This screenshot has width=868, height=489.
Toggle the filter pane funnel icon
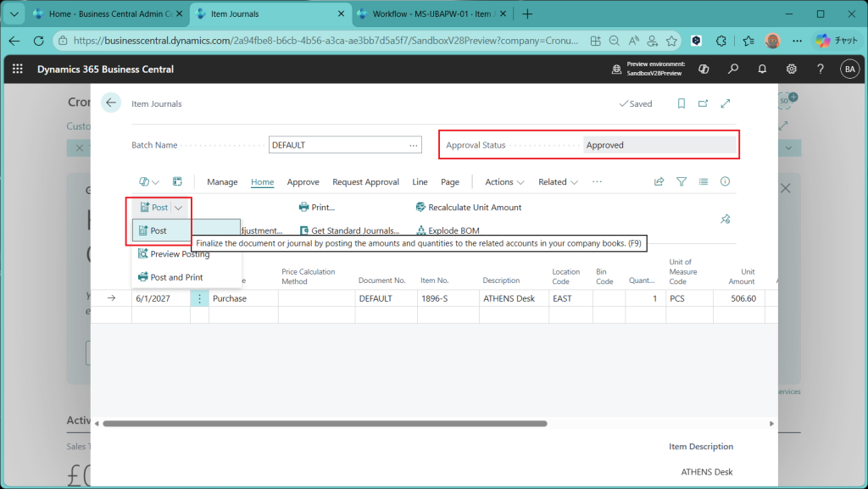click(x=682, y=181)
